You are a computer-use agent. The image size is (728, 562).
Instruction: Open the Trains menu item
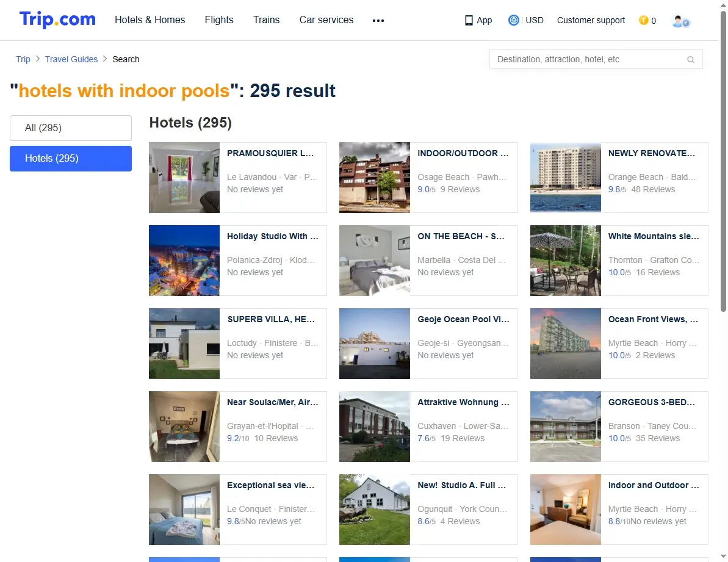267,20
